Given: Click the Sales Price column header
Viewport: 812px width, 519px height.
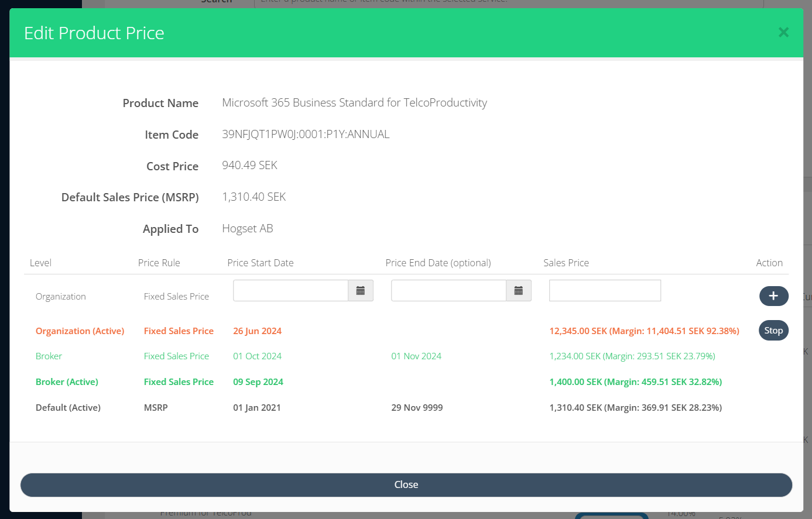Looking at the screenshot, I should [x=566, y=263].
